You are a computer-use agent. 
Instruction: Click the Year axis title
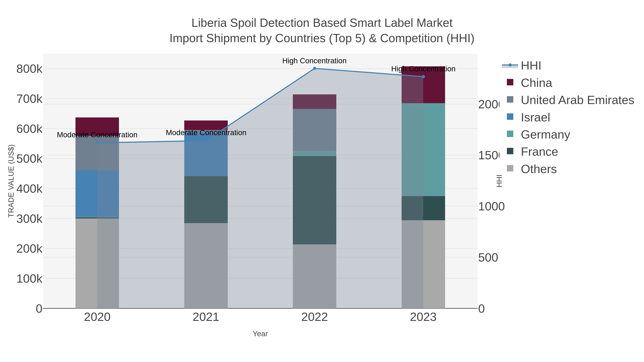[260, 334]
